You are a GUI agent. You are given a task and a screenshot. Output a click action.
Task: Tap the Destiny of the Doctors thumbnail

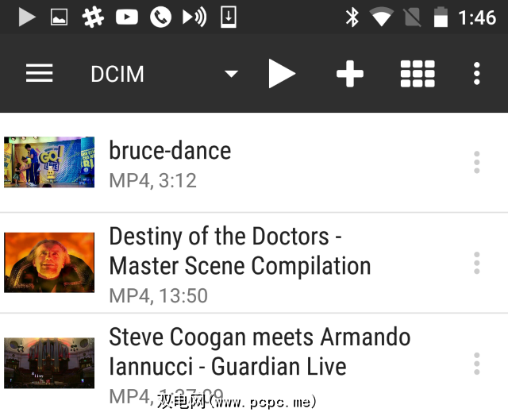pos(49,263)
